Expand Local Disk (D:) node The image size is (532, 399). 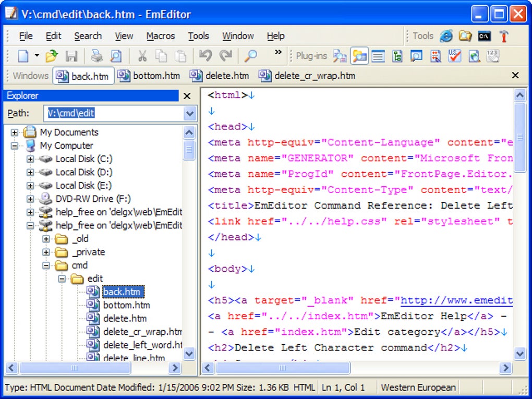click(x=30, y=172)
